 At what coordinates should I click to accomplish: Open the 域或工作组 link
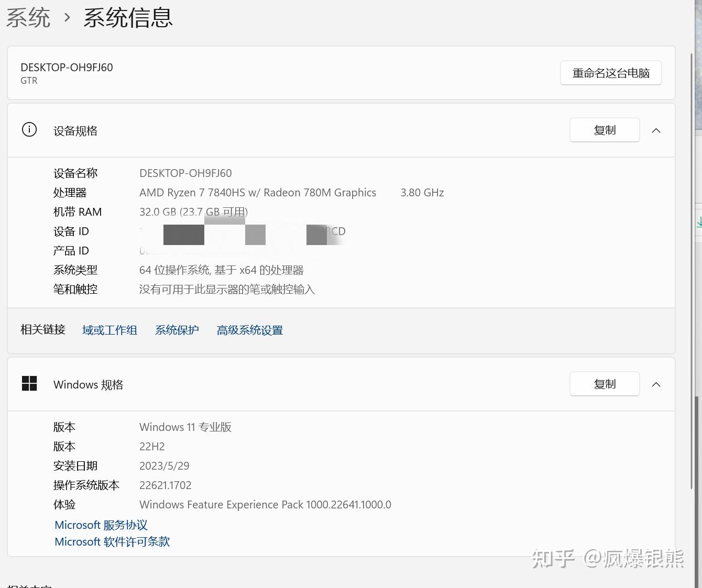click(109, 330)
